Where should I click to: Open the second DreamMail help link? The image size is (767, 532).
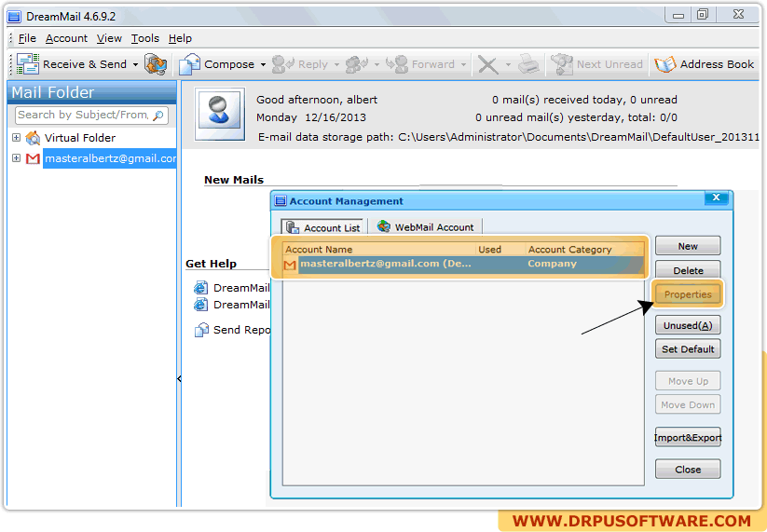(241, 305)
